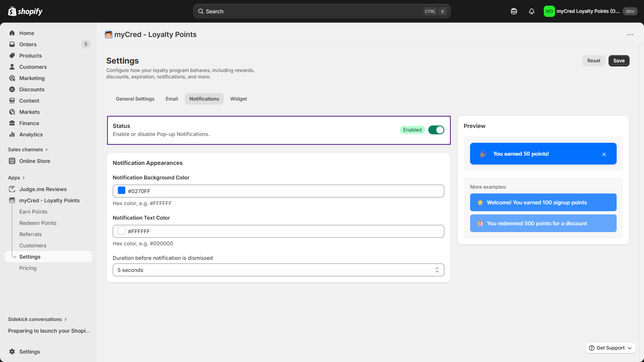Expand the Apps section
This screenshot has height=362, width=644.
[17, 178]
